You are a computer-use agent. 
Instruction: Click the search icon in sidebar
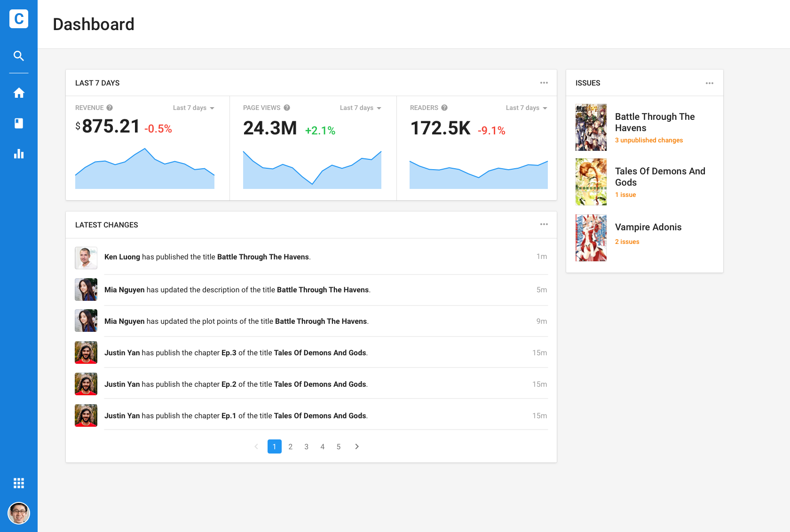(x=19, y=56)
